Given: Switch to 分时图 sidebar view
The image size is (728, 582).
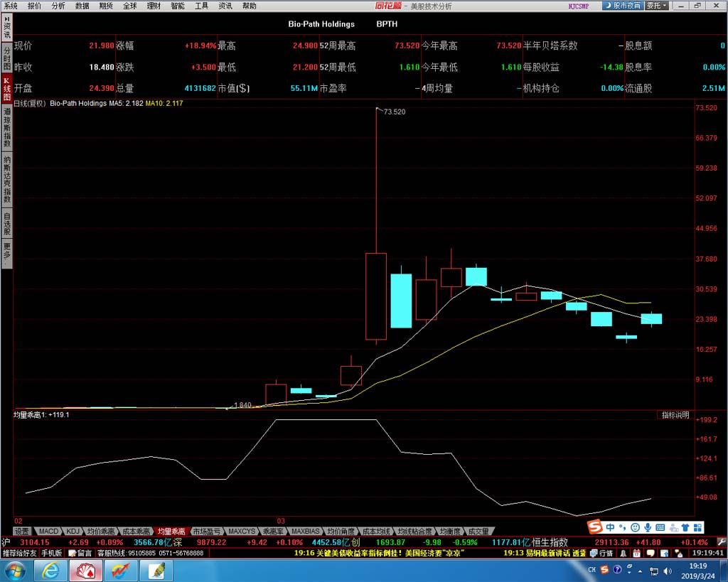Looking at the screenshot, I should 7,58.
